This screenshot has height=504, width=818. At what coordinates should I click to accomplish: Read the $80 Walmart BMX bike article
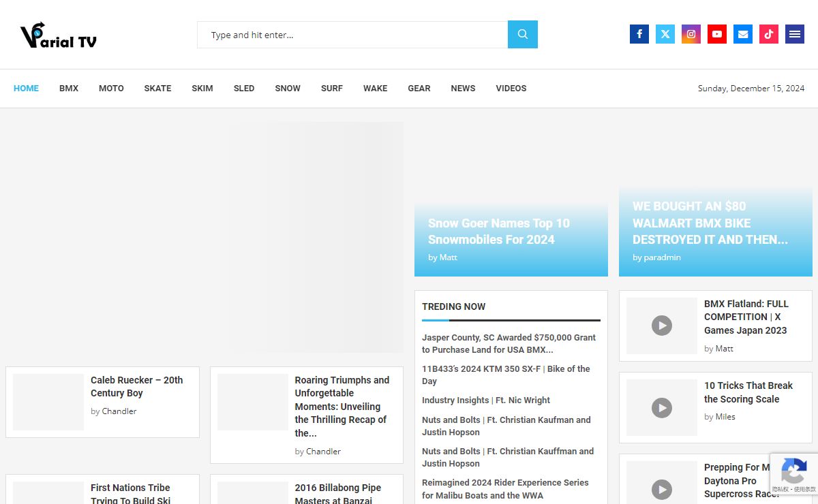tap(710, 223)
